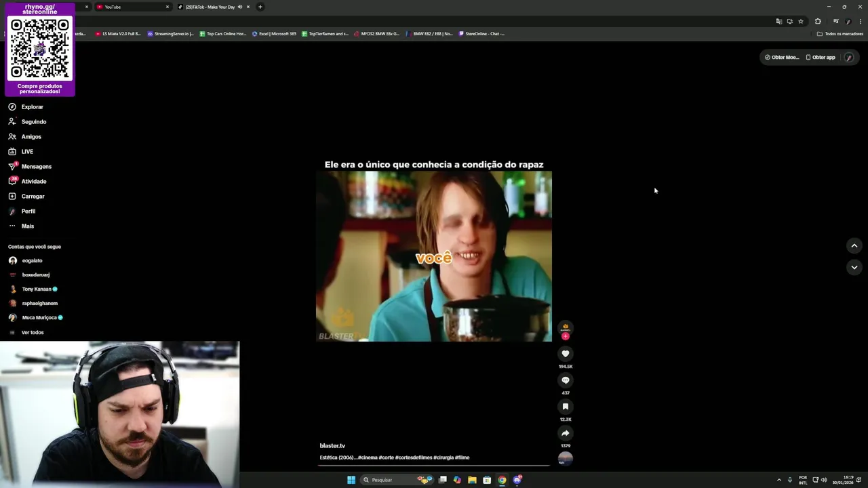Pause the playing video
Image resolution: width=868 pixels, height=488 pixels.
pos(434,256)
